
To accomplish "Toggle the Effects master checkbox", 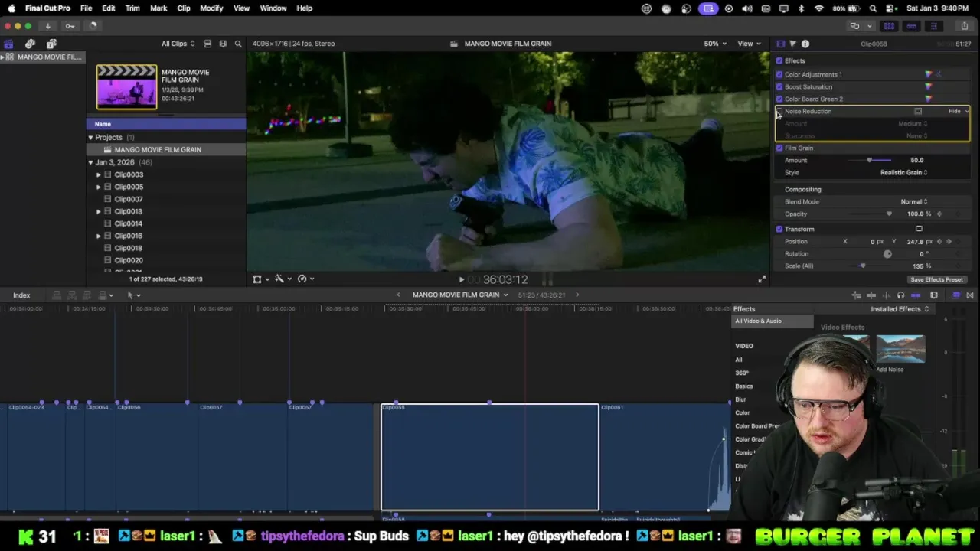I will point(779,60).
